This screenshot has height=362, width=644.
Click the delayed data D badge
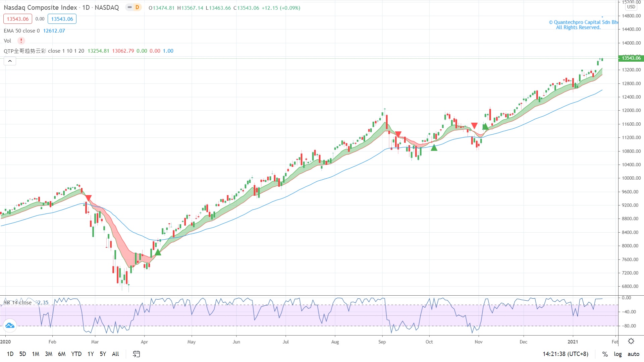point(137,7)
